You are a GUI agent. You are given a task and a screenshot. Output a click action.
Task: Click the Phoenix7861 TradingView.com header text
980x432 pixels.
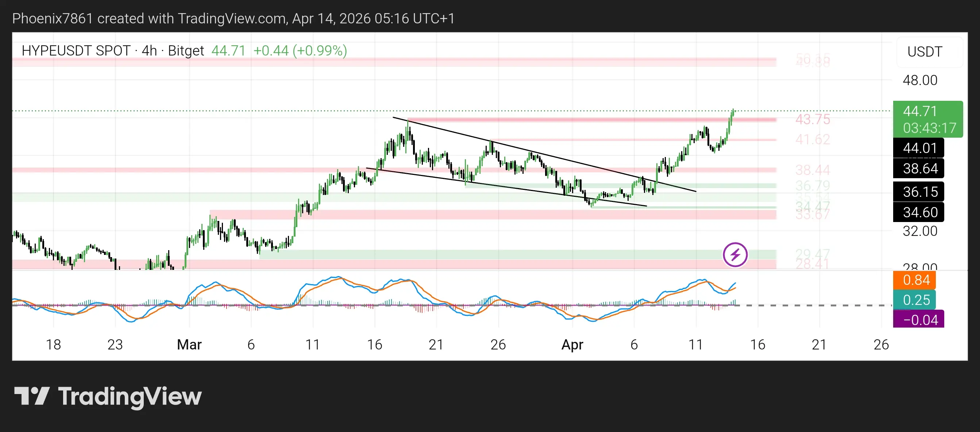pyautogui.click(x=233, y=18)
